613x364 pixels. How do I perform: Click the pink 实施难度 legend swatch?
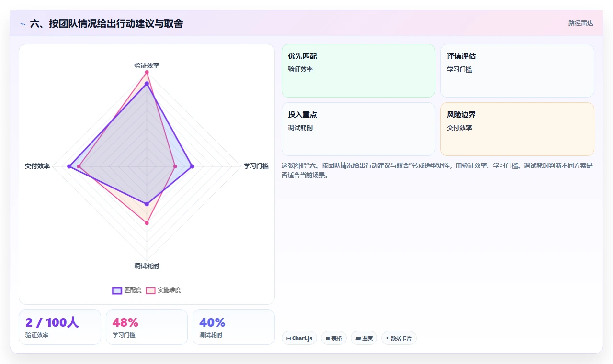point(150,290)
